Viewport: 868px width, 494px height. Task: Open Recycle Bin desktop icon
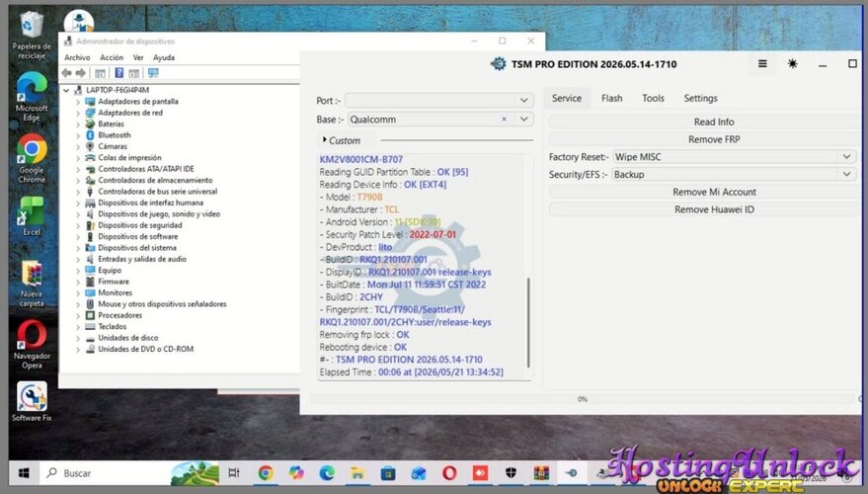(32, 36)
